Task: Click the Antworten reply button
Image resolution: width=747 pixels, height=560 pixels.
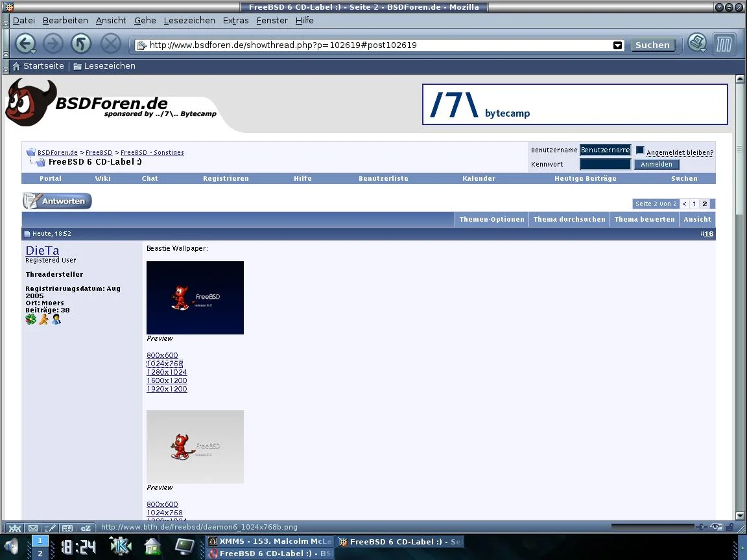Action: [x=57, y=202]
